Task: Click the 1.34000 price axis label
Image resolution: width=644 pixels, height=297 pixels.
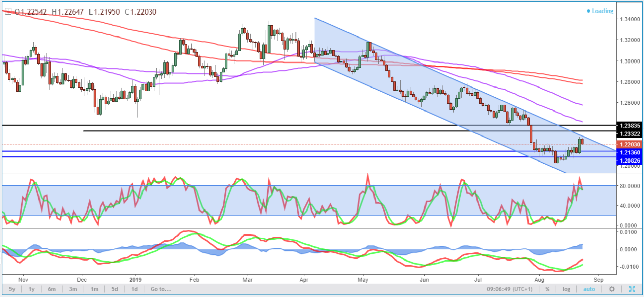Action: (x=630, y=19)
